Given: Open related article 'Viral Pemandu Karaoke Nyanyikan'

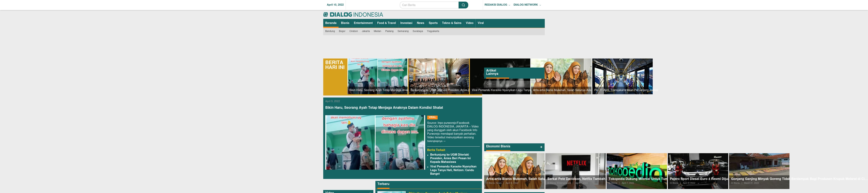Looking at the screenshot, I should (453, 170).
